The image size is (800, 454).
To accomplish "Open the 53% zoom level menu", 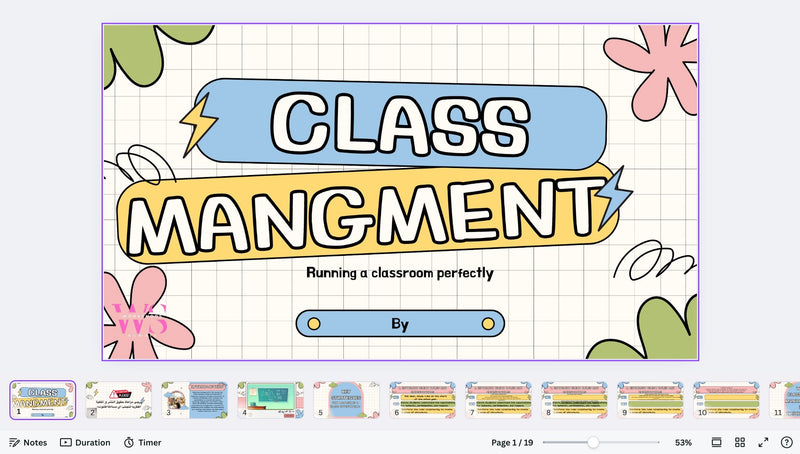I will tap(683, 442).
